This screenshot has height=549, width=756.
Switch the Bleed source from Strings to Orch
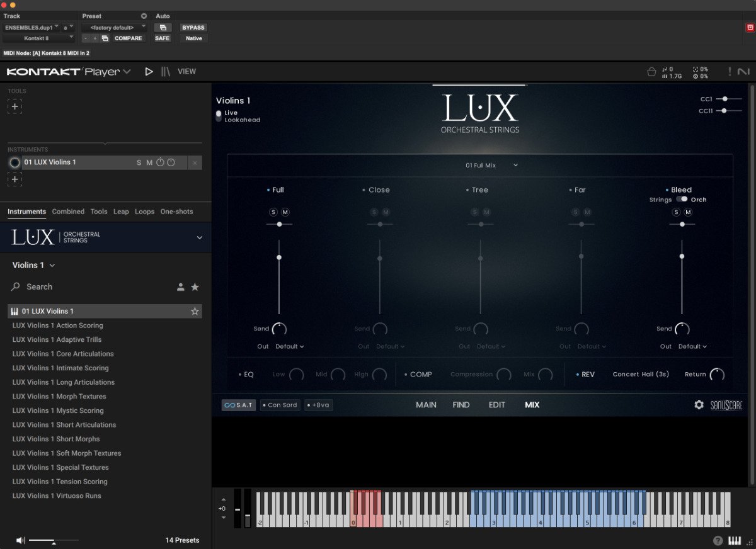pos(683,199)
